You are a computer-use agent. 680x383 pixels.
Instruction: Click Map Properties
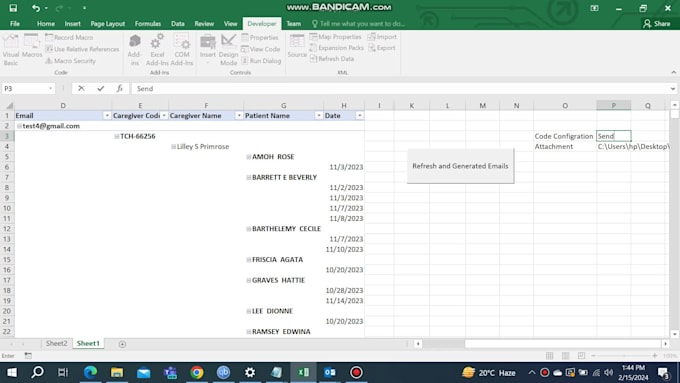point(335,37)
